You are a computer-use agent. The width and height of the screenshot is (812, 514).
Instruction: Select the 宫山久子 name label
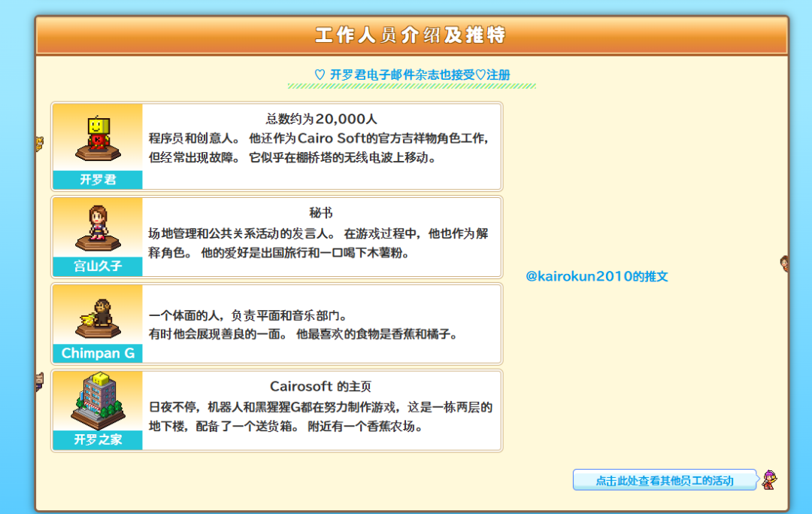coord(97,266)
